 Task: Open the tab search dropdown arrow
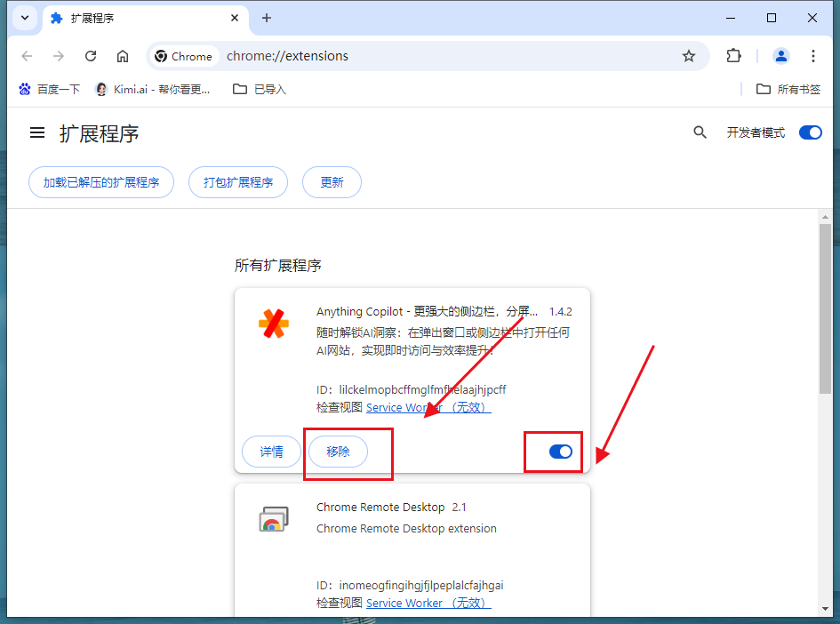(x=25, y=18)
